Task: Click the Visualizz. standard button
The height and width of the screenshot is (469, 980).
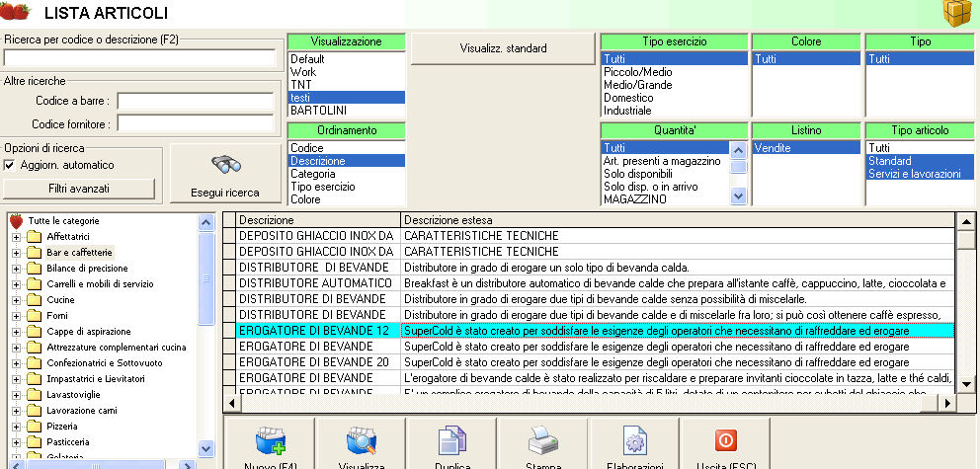Action: pyautogui.click(x=503, y=48)
